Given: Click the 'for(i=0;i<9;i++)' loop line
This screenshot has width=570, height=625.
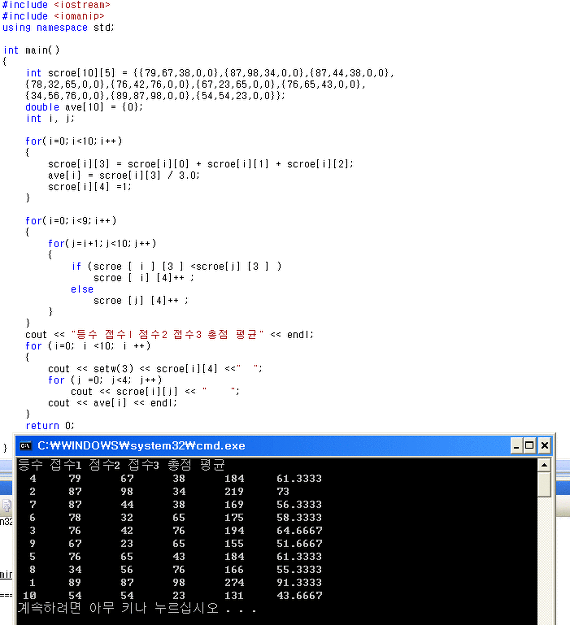Looking at the screenshot, I should [x=71, y=221].
